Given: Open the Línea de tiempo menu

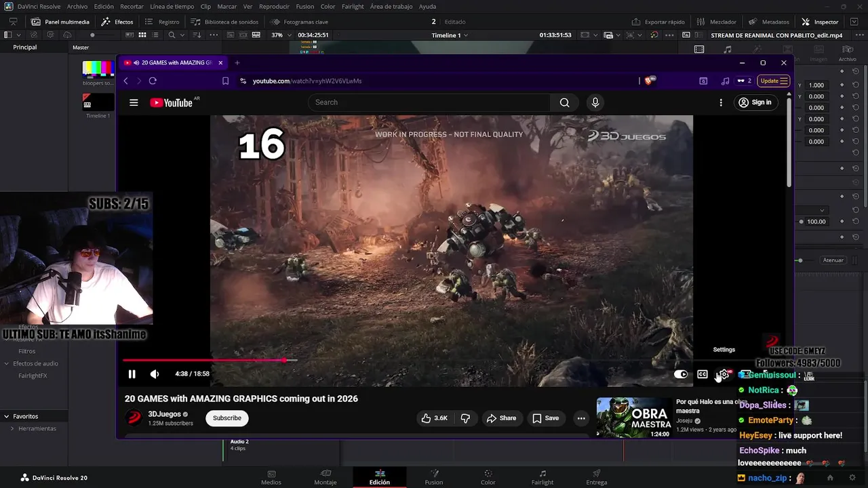Looking at the screenshot, I should [172, 6].
